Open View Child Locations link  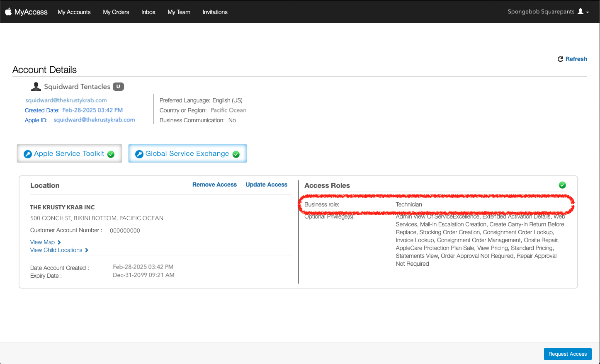56,250
